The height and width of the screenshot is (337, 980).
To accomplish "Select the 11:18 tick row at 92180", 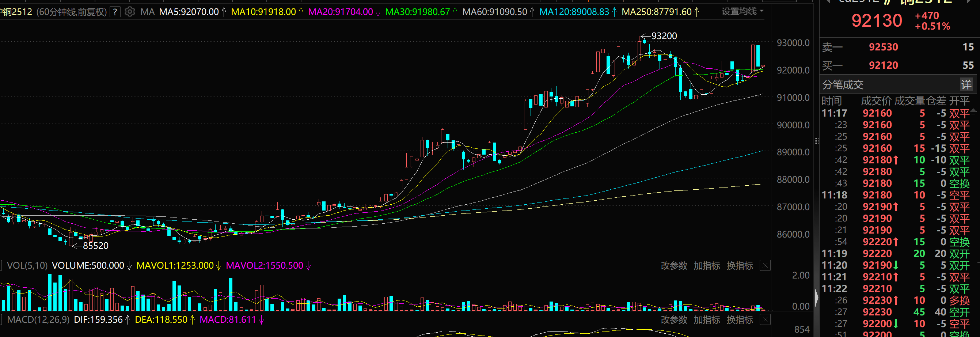I will click(896, 195).
